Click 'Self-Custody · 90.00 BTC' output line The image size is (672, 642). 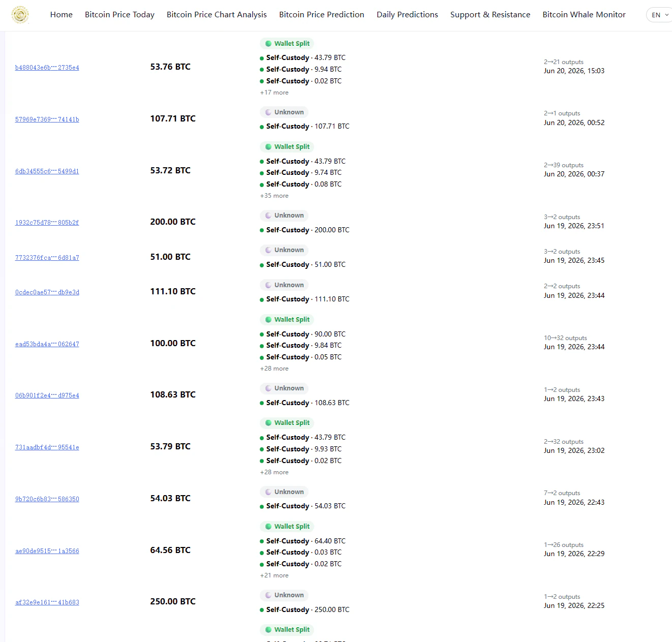pyautogui.click(x=303, y=334)
